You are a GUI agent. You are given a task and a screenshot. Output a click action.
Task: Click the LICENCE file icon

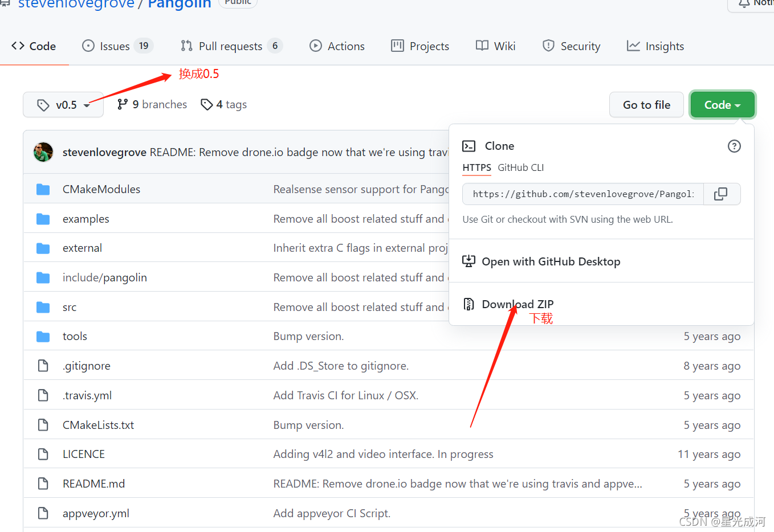pos(43,454)
